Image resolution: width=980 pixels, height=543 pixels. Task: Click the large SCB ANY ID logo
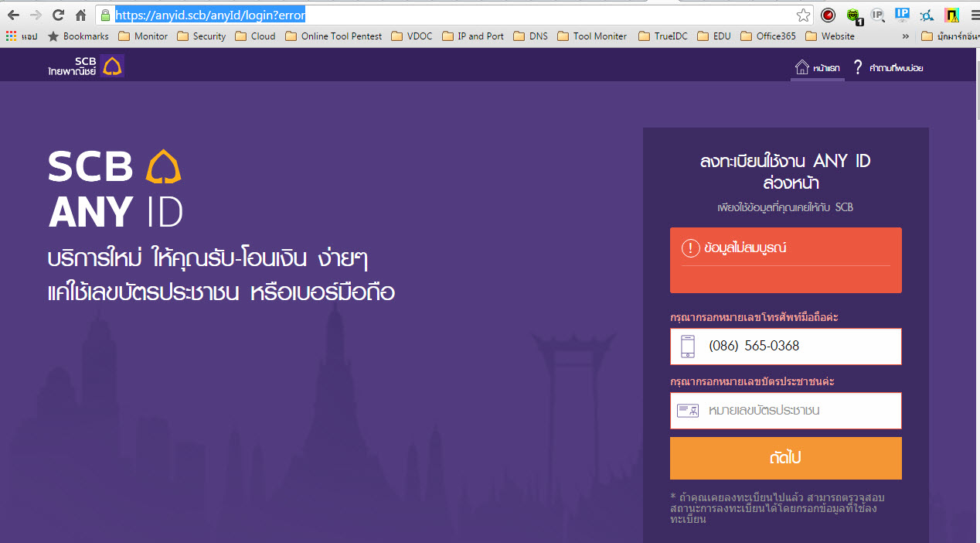click(116, 189)
